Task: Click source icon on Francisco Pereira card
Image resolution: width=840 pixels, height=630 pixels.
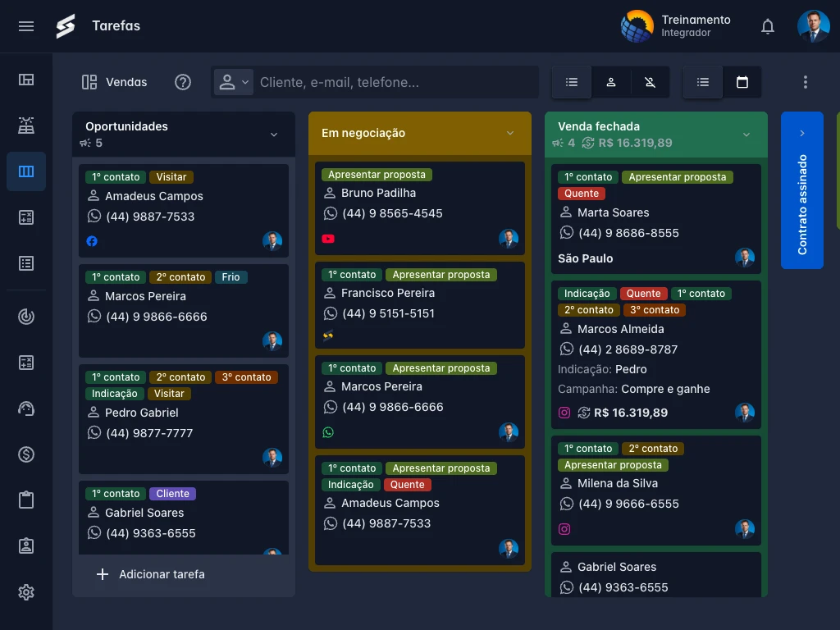Action: tap(328, 336)
